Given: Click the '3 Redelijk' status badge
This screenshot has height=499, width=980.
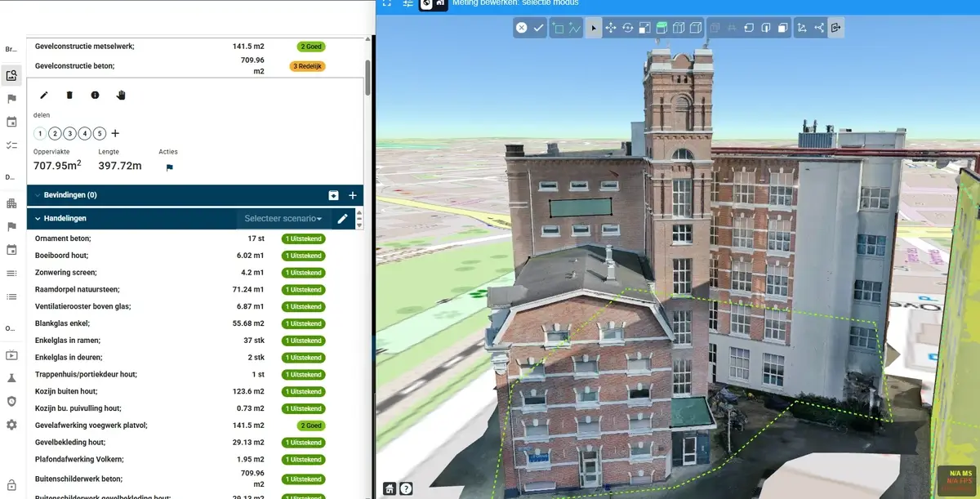Looking at the screenshot, I should click(x=307, y=66).
